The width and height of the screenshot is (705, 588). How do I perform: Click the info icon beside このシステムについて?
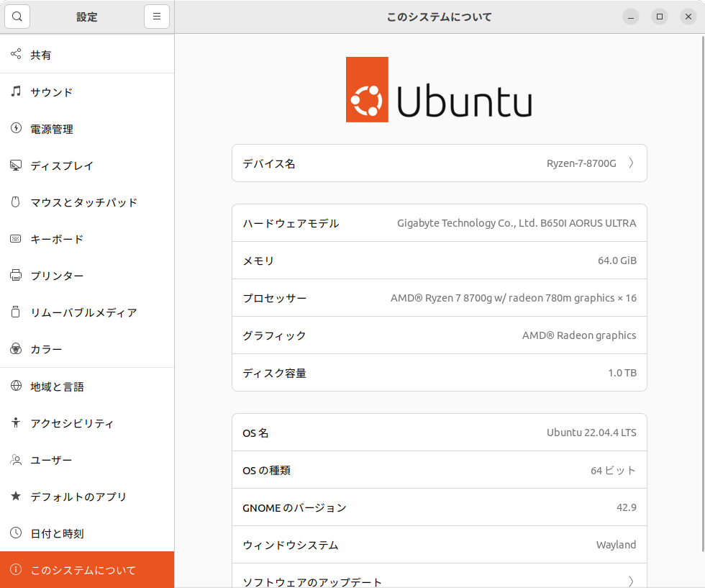(x=16, y=569)
